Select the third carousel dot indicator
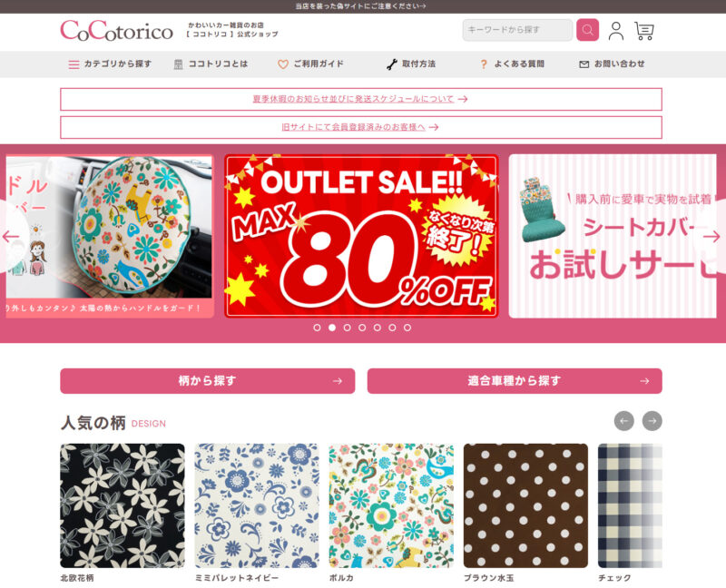The width and height of the screenshot is (726, 588). click(x=347, y=328)
